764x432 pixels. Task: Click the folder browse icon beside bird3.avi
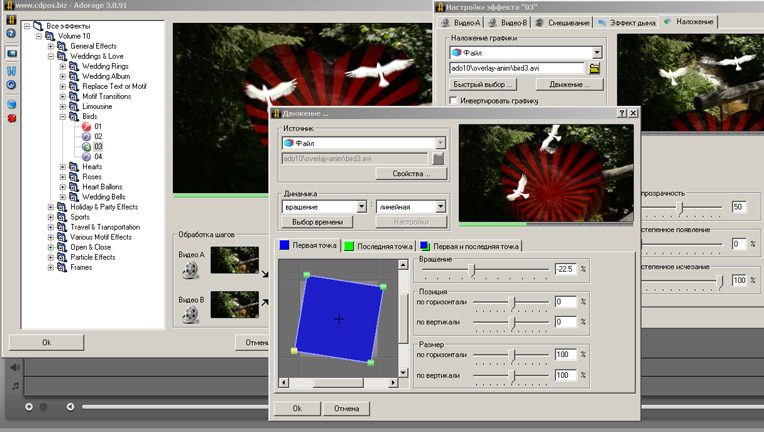[x=594, y=68]
